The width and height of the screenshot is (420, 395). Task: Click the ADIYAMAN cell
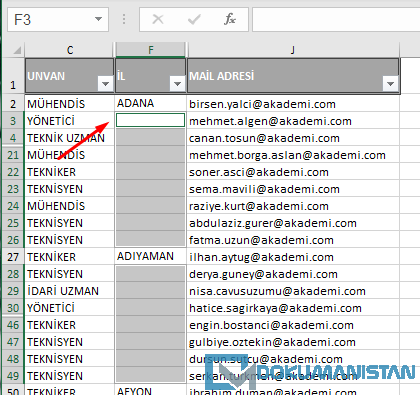coord(151,256)
